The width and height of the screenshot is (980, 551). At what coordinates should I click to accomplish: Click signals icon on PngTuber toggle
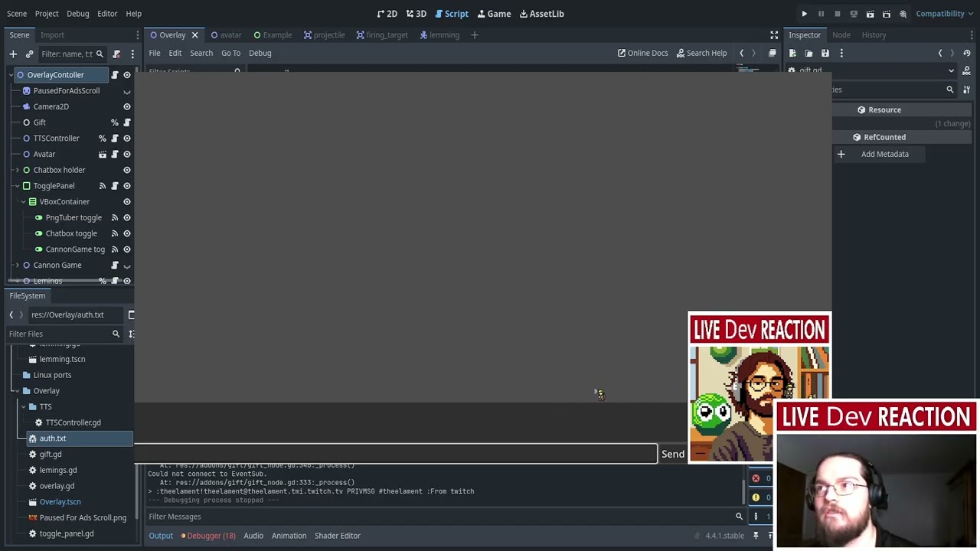115,217
